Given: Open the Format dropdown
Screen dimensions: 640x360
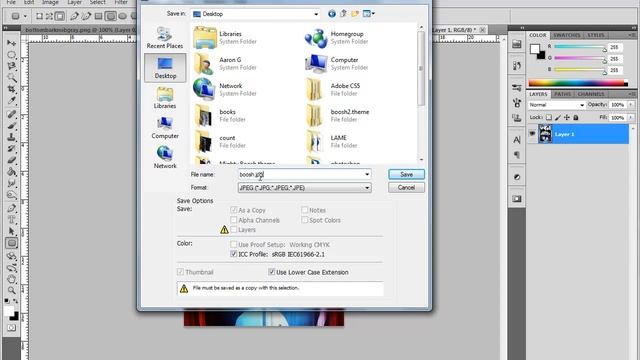Looking at the screenshot, I should pos(304,188).
